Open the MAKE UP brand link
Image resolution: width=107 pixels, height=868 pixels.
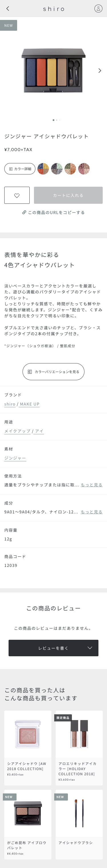[30, 404]
